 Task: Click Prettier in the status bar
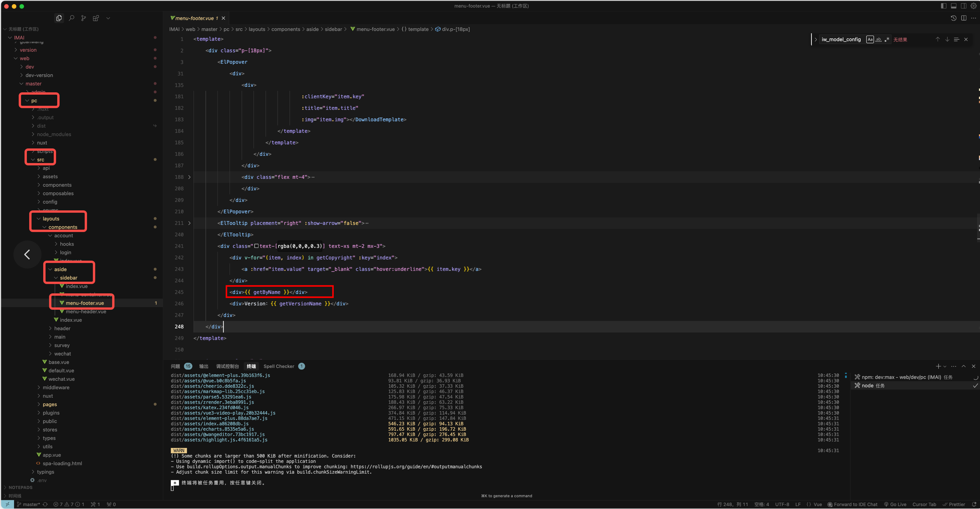(954, 504)
